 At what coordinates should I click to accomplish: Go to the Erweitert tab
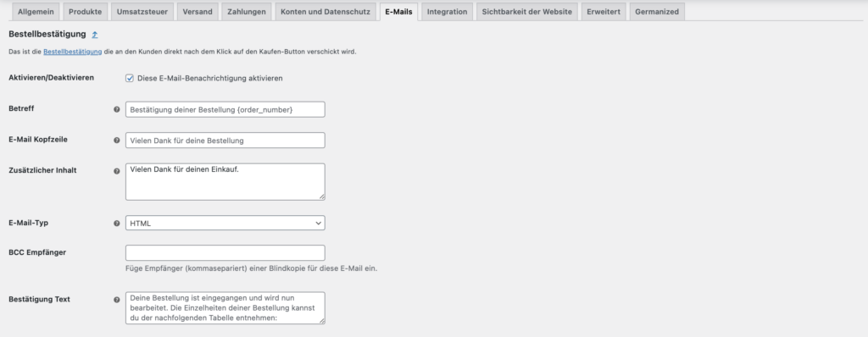point(604,12)
